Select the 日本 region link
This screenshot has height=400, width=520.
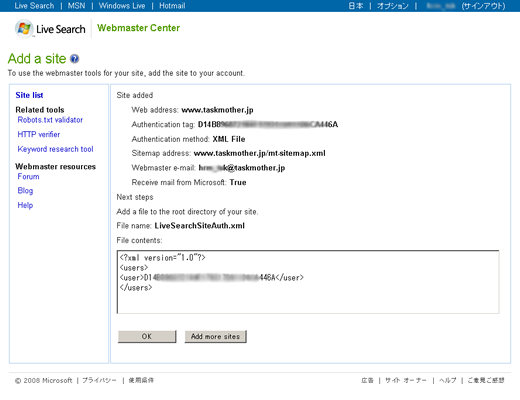(356, 6)
